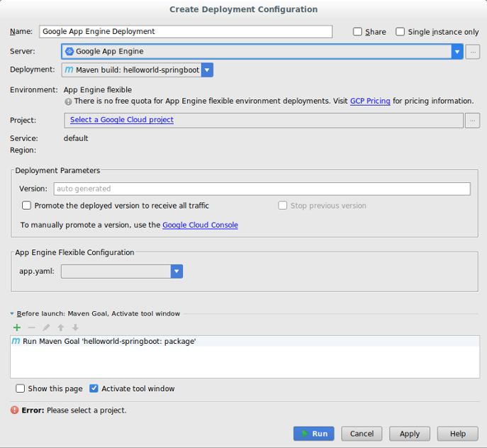Viewport: 487px width, 448px height.
Task: Expand the Deployment Maven build dropdown
Action: click(206, 69)
